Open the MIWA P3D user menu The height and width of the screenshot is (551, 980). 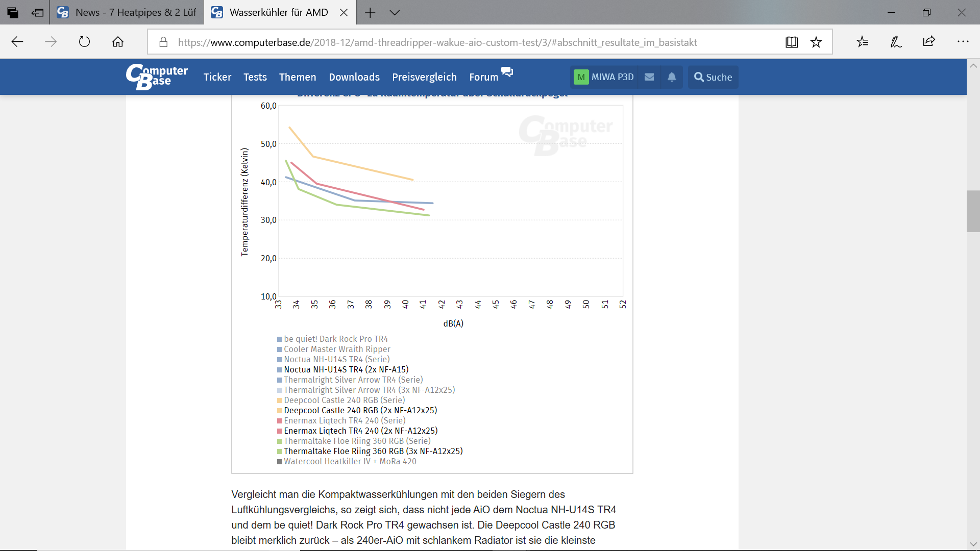(x=604, y=77)
